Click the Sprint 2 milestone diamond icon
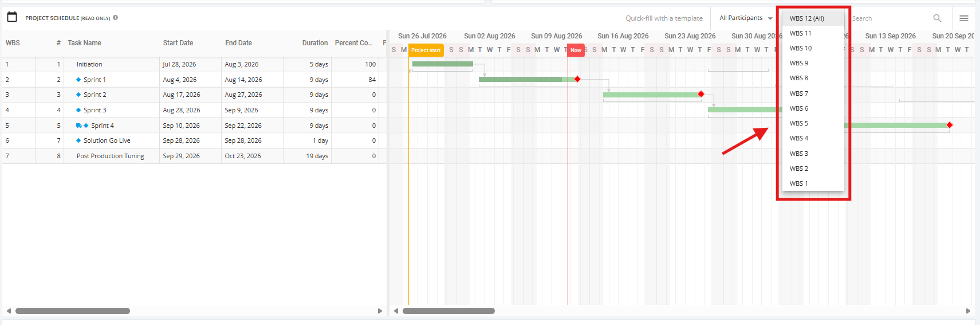The image size is (980, 325). tap(78, 95)
